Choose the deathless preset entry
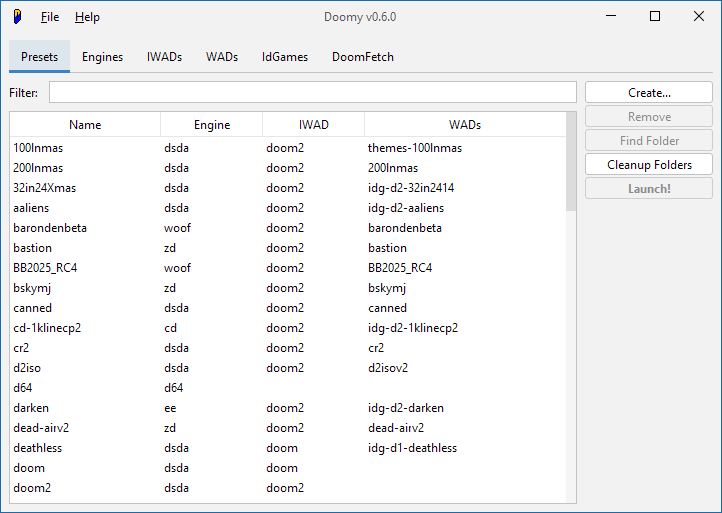 click(38, 448)
